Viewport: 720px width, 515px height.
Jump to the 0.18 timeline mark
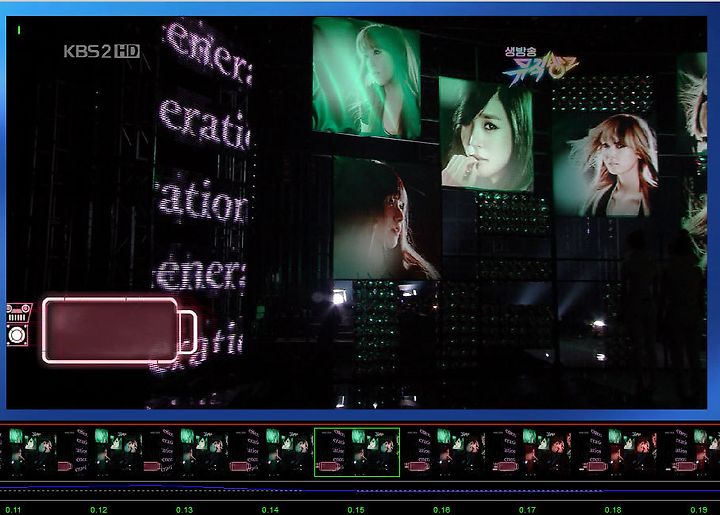click(613, 509)
